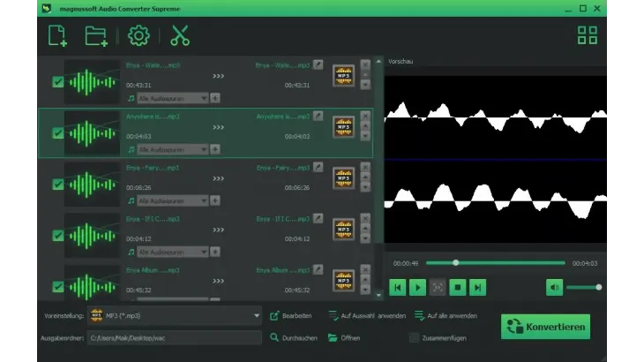Viewport: 644px width, 362px height.
Task: Click Durchsuchen to browse output folder
Action: click(x=294, y=337)
